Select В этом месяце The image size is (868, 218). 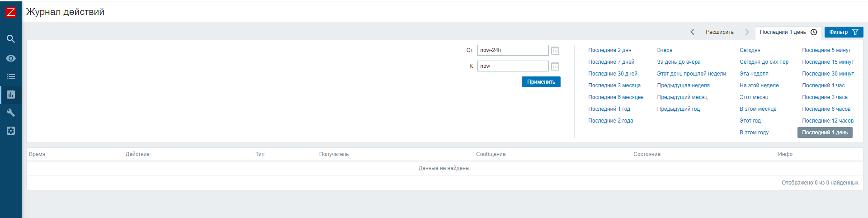coord(758,109)
